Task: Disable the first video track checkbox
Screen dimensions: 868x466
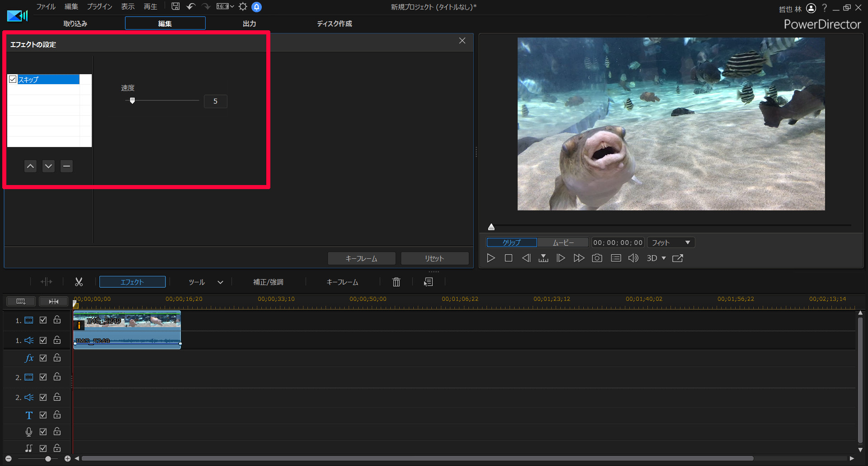Action: (43, 320)
